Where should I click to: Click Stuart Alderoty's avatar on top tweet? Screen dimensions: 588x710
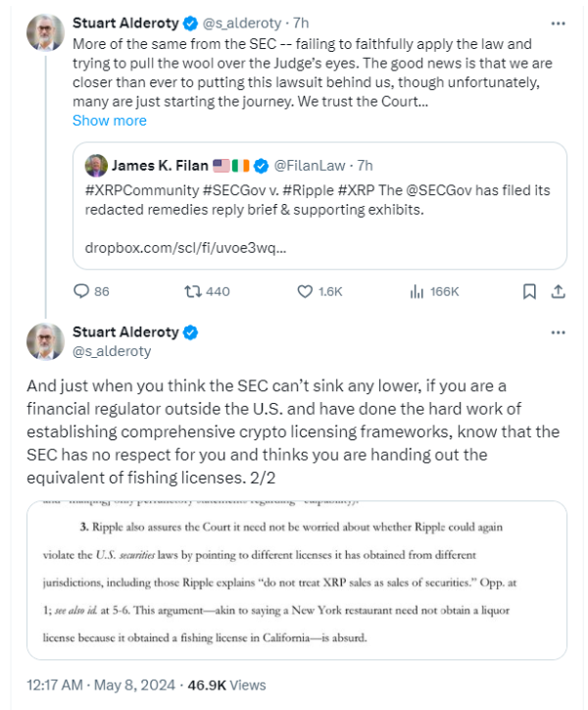(x=42, y=32)
